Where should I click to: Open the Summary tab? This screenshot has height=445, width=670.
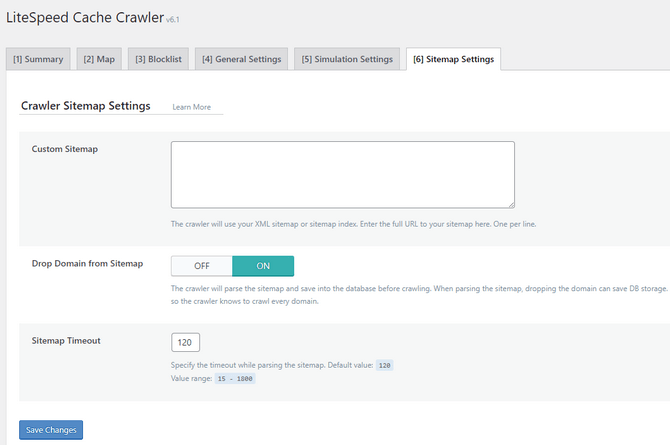[x=38, y=59]
